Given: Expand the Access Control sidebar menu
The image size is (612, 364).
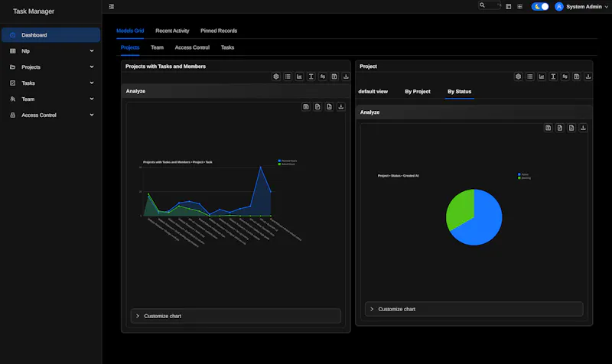Looking at the screenshot, I should click(x=50, y=115).
